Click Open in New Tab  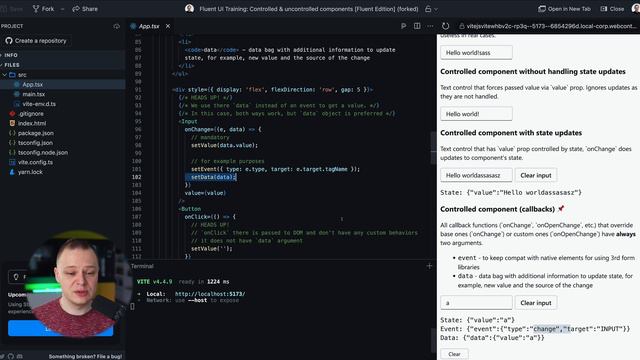pos(564,9)
